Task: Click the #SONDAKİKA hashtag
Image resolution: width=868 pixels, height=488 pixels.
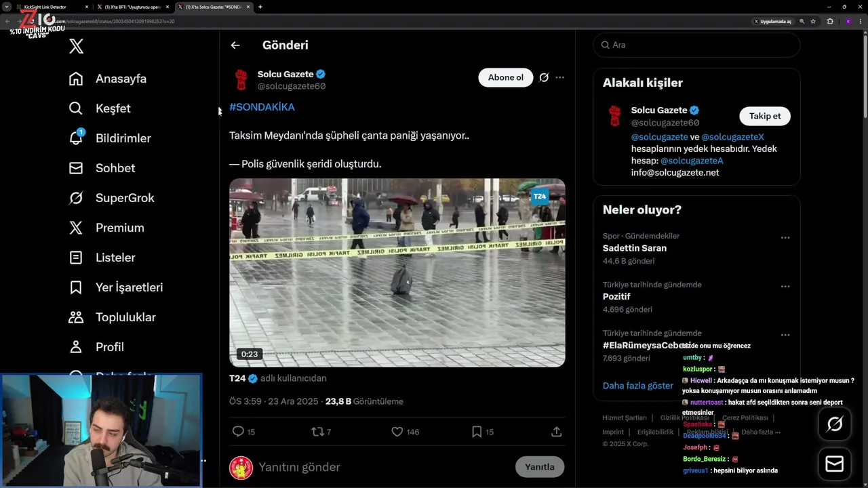Action: pos(262,107)
